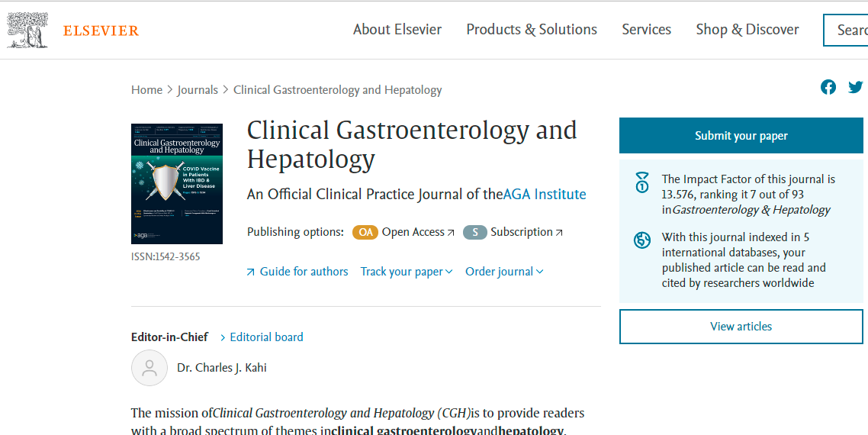Click the Editor-in-Chief avatar placeholder
Image resolution: width=868 pixels, height=435 pixels.
coord(149,368)
